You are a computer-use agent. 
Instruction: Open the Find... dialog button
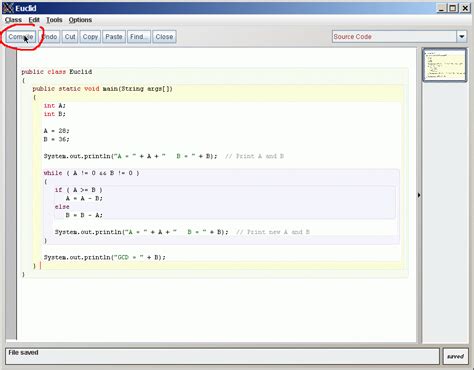click(x=139, y=37)
